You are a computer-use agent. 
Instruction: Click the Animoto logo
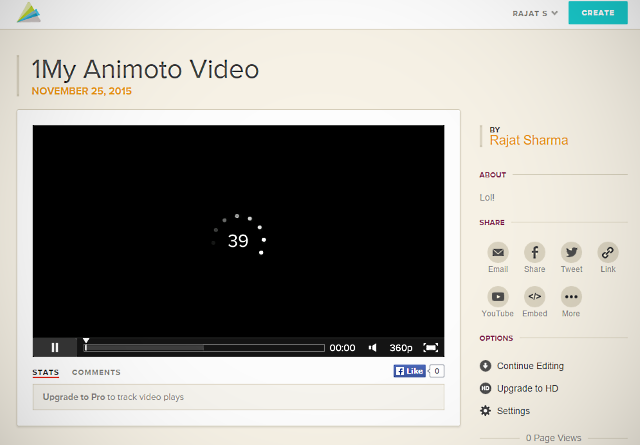(x=29, y=13)
